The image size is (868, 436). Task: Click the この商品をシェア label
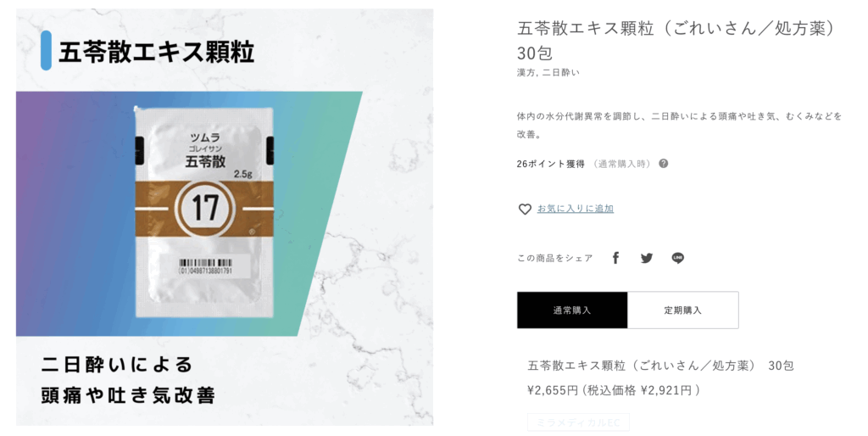(x=554, y=258)
